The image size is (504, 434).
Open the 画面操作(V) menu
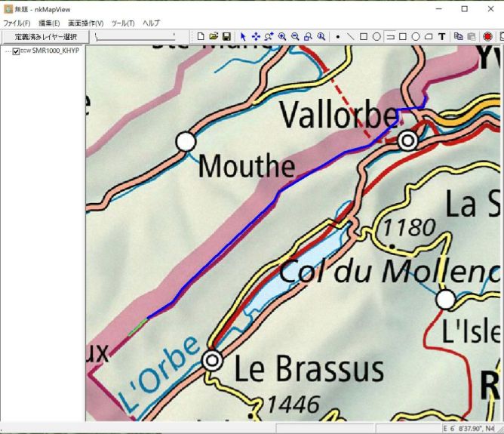click(85, 23)
